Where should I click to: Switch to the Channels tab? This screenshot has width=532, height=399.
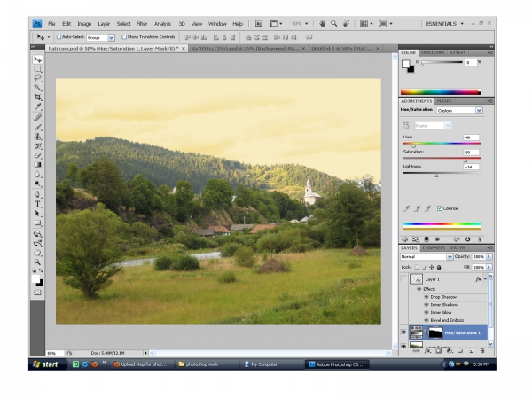point(434,248)
